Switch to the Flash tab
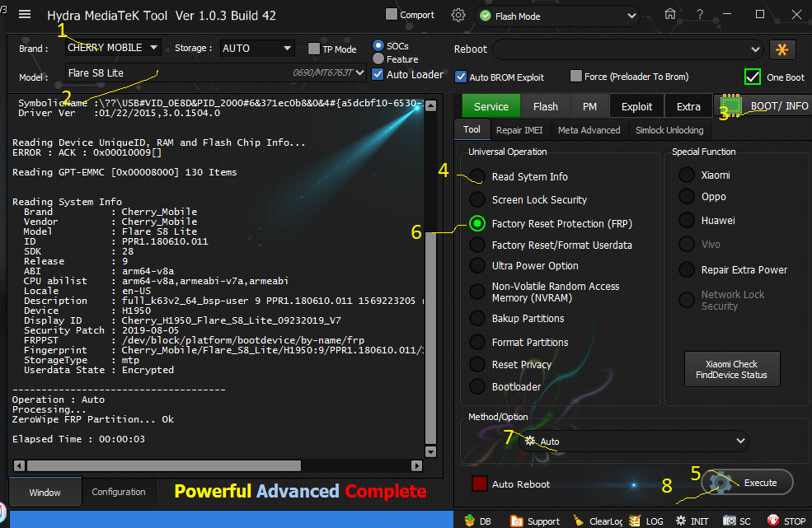Image resolution: width=812 pixels, height=528 pixels. click(x=545, y=106)
